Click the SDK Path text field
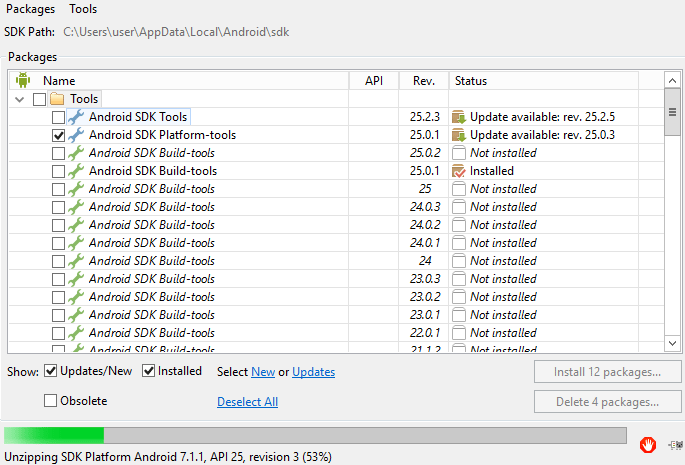This screenshot has height=465, width=685. click(176, 32)
